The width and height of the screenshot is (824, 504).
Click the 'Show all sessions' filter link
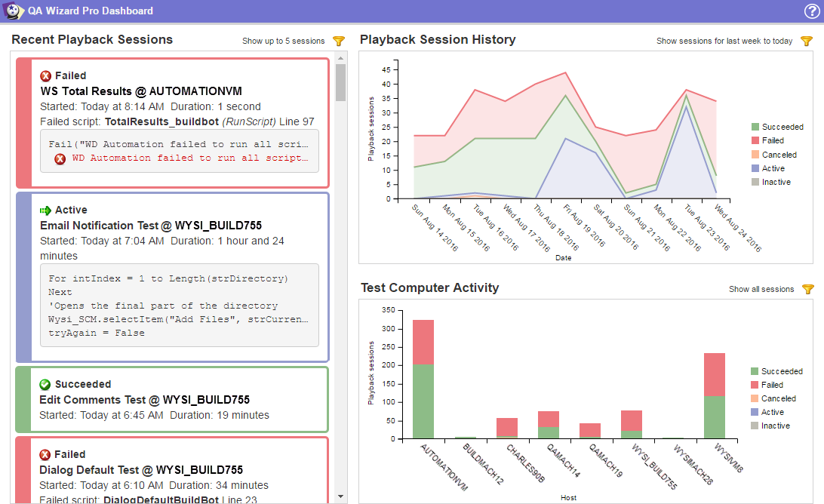[761, 289]
